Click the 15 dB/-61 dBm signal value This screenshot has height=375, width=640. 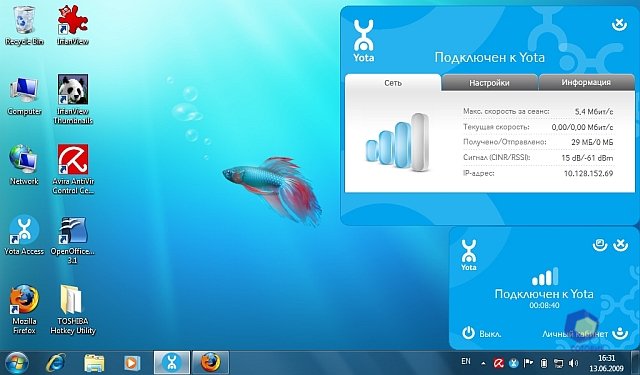tap(587, 158)
